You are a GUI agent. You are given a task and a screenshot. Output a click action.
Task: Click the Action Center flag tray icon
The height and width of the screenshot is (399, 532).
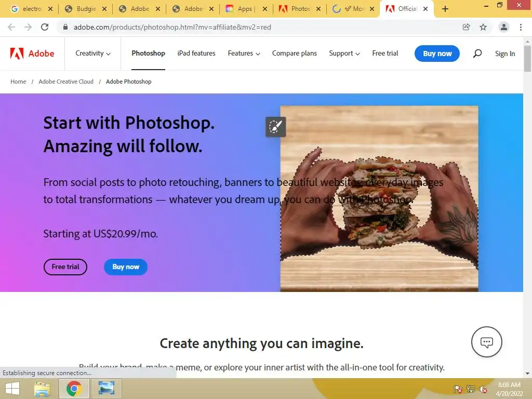458,390
